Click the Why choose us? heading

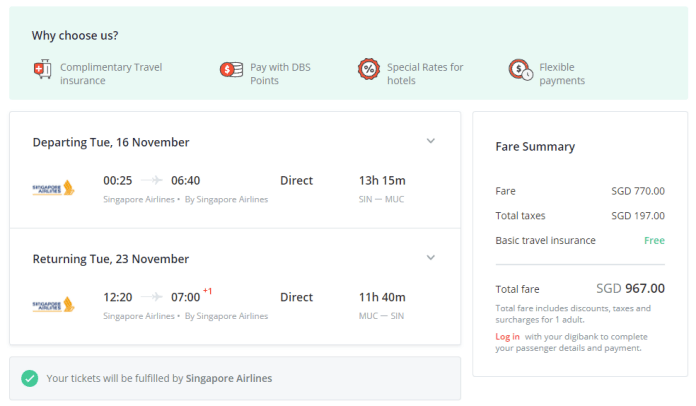tap(75, 36)
